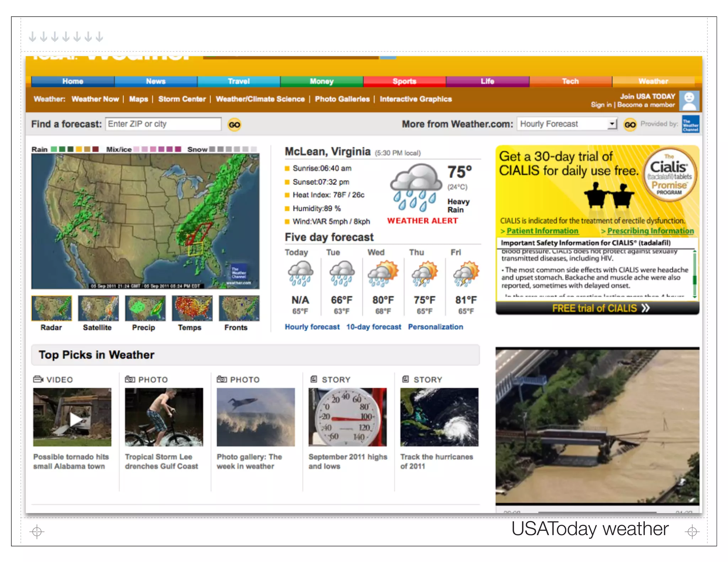Go to the Tech tab

(x=571, y=81)
